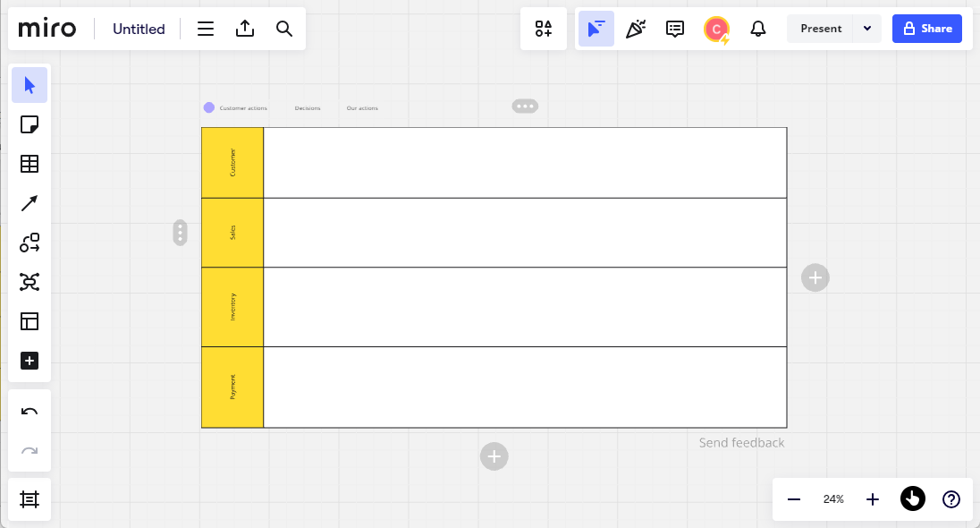
Task: Open the apps and integrations icon
Action: click(544, 29)
